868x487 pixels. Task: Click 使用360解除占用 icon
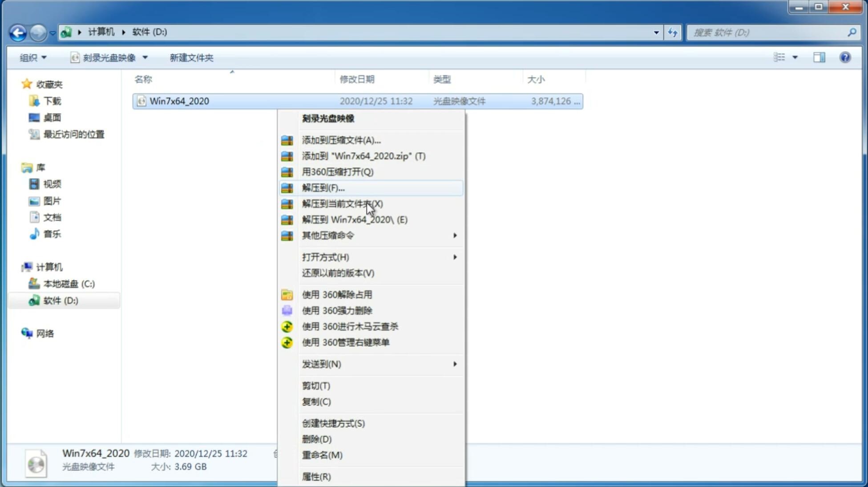[x=286, y=294]
